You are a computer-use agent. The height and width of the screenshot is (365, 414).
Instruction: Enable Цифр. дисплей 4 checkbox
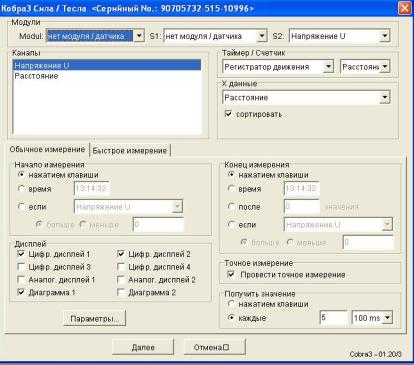coord(121,267)
